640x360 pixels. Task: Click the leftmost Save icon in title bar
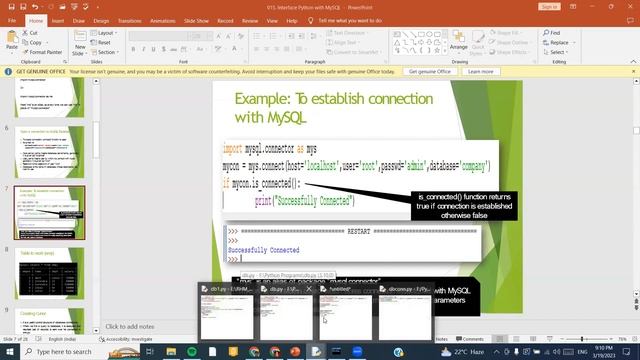11,7
